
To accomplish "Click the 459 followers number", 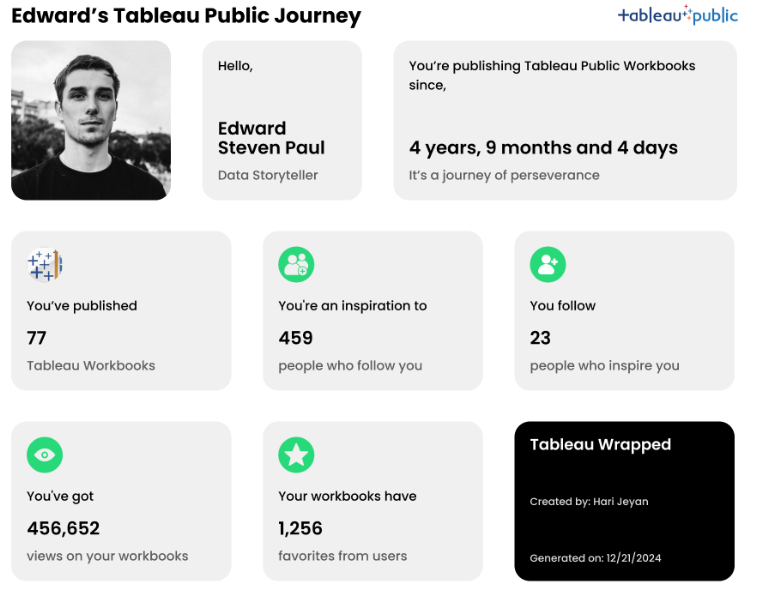I will (x=296, y=338).
